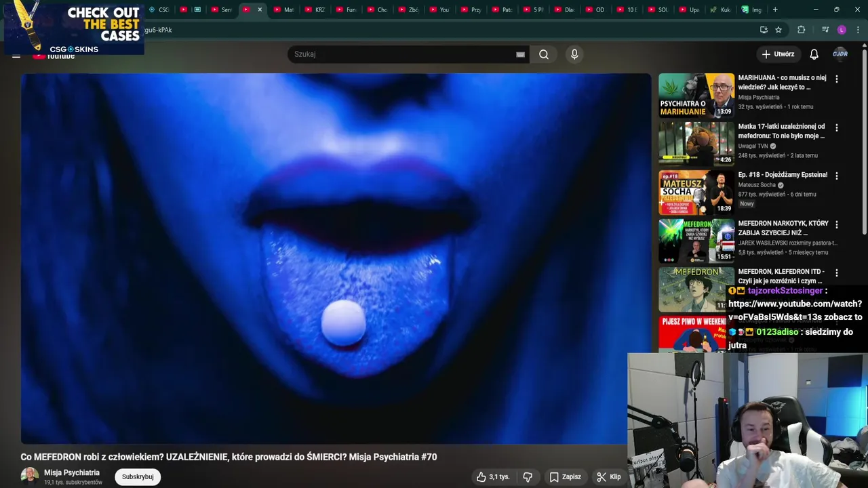Open the Mateusz Socha Ep. #18 thumbnail
This screenshot has height=488, width=868.
[696, 192]
